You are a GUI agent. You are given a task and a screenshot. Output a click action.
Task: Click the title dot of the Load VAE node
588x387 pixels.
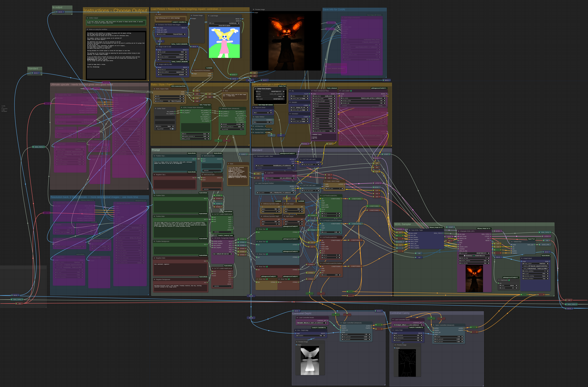(266, 173)
